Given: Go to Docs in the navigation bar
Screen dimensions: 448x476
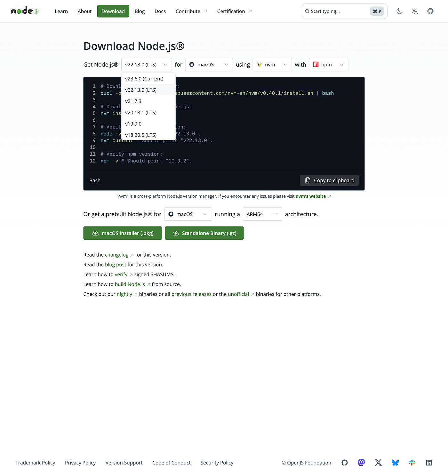Looking at the screenshot, I should 160,11.
